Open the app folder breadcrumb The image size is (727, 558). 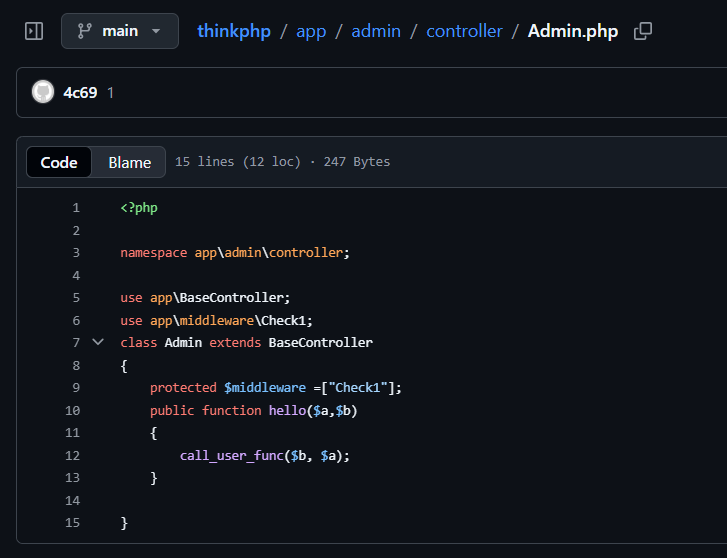pyautogui.click(x=311, y=31)
